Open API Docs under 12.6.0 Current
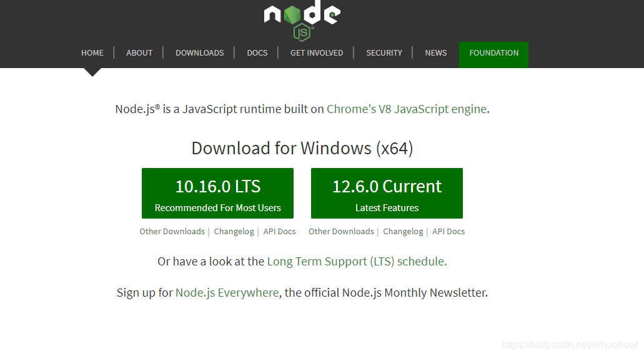The image size is (644, 356). click(x=448, y=231)
